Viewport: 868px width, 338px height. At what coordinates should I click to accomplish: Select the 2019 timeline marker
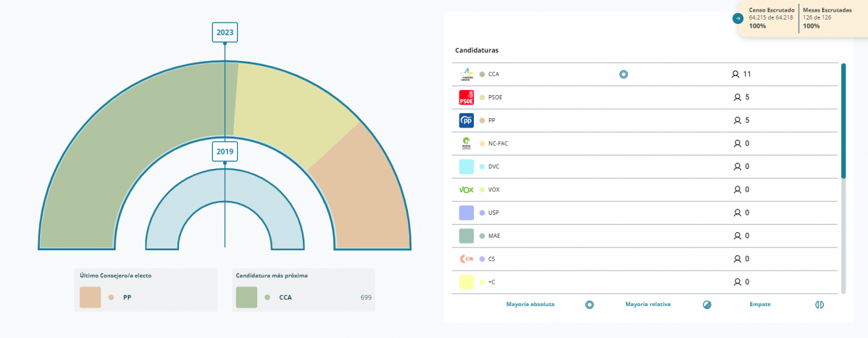click(225, 152)
